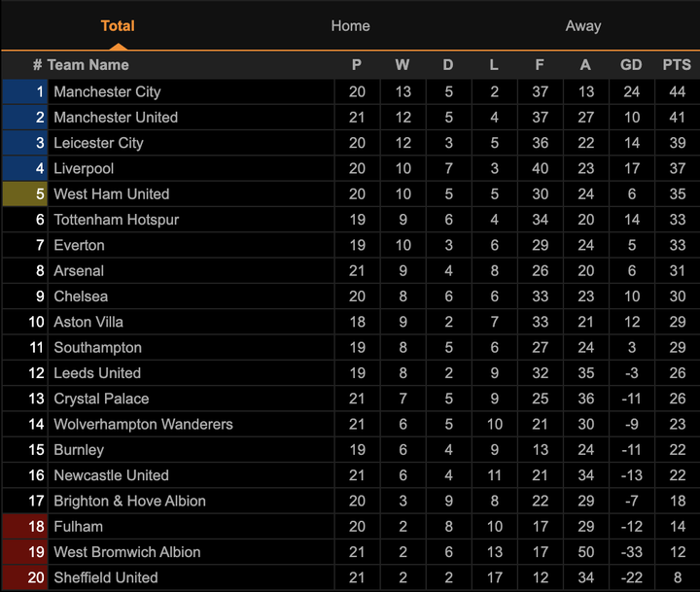Open Liverpool team page

[x=84, y=168]
